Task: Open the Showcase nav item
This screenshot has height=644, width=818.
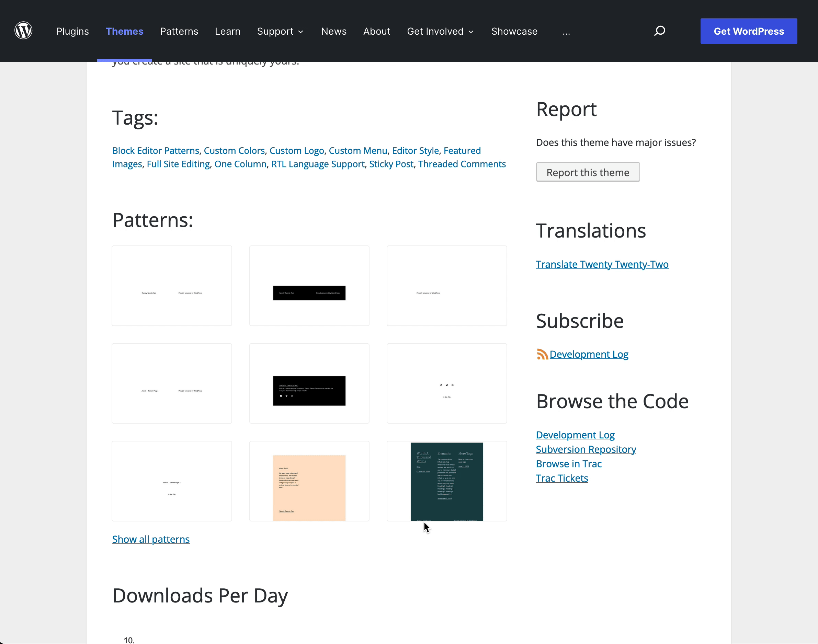Action: (x=514, y=31)
